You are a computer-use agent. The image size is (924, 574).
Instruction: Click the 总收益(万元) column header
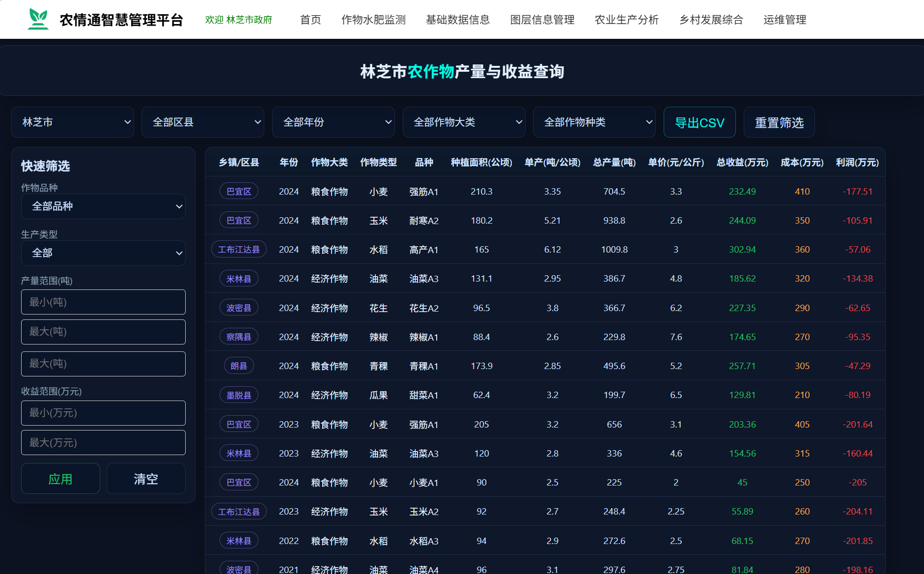(x=742, y=162)
